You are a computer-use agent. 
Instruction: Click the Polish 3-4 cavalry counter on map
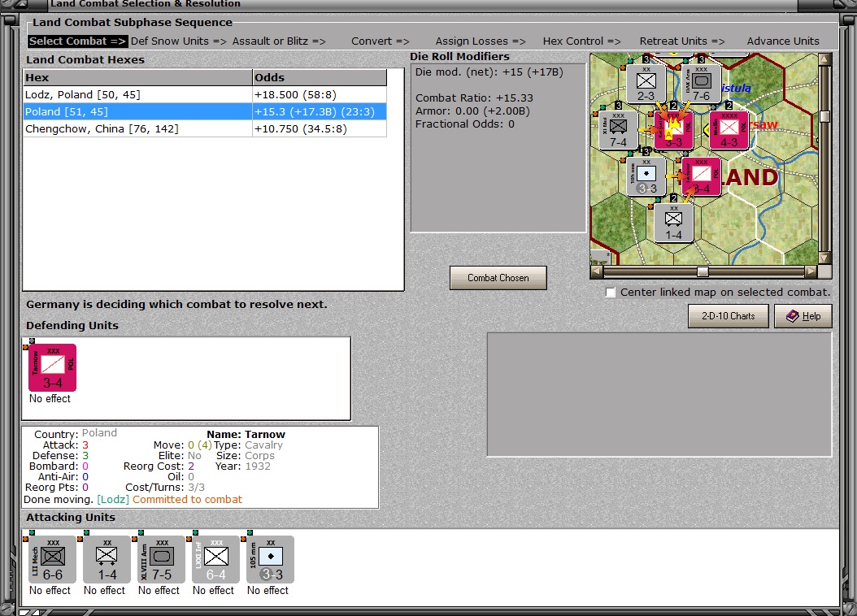(x=701, y=176)
